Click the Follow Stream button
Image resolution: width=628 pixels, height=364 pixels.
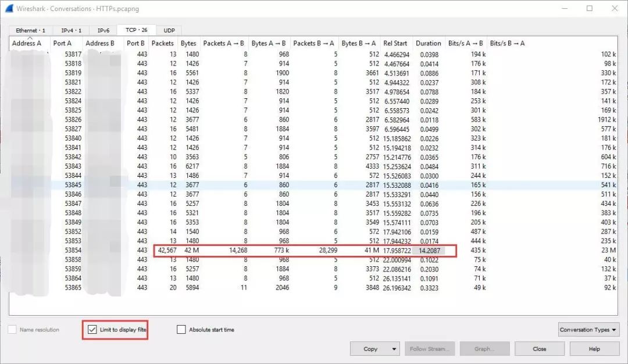click(429, 349)
